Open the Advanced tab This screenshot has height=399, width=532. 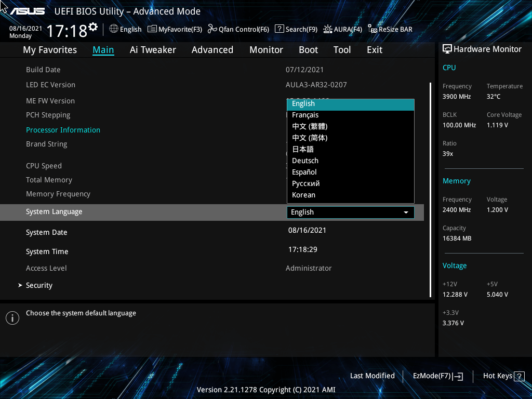(212, 50)
